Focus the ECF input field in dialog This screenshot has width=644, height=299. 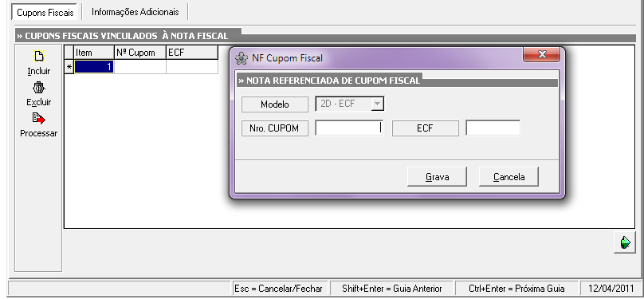(x=493, y=128)
